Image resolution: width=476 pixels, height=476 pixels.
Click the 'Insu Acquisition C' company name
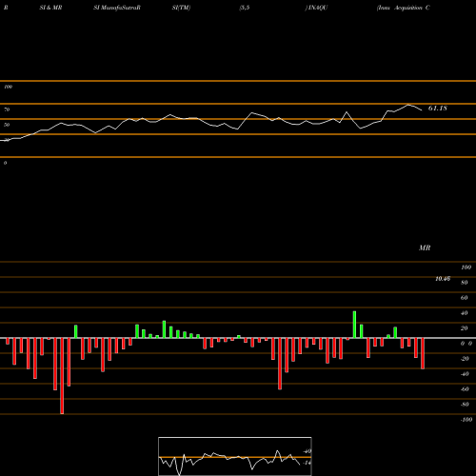point(403,8)
